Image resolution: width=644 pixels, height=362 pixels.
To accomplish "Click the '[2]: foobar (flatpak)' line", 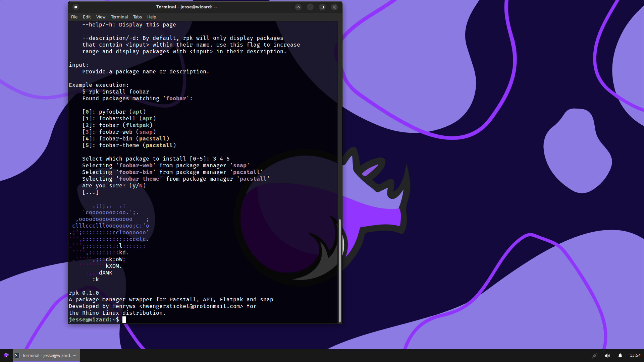I will coord(117,125).
